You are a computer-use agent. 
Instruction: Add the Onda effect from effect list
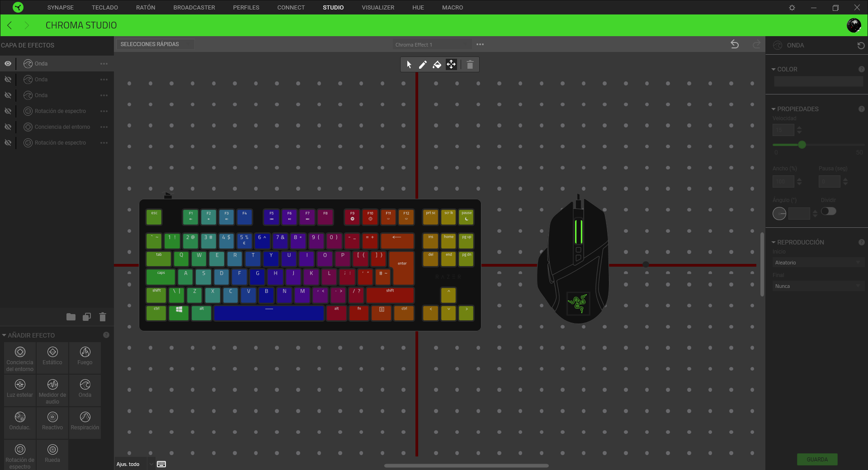tap(85, 391)
